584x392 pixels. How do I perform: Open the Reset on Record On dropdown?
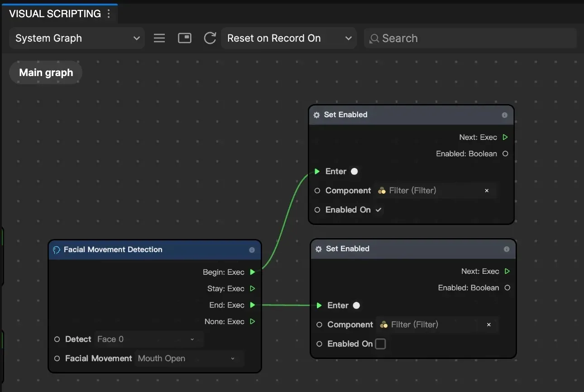pyautogui.click(x=289, y=38)
